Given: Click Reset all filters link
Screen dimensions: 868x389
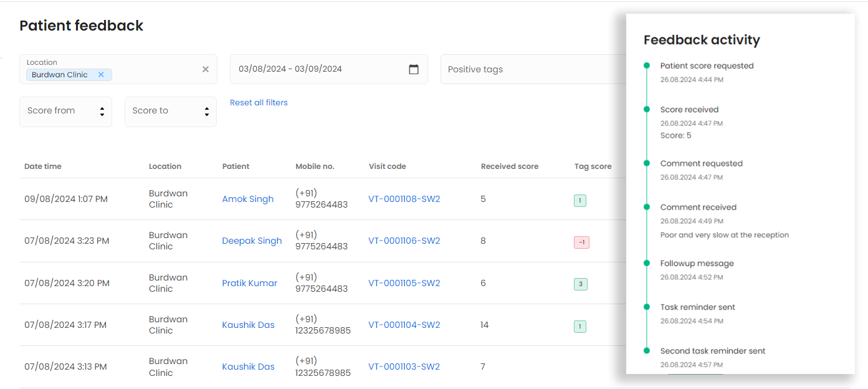Looking at the screenshot, I should pyautogui.click(x=259, y=103).
